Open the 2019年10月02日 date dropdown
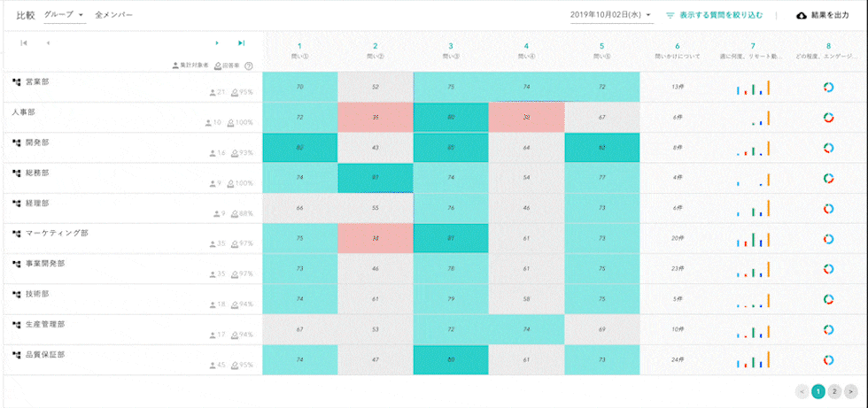The image size is (868, 408). 611,15
